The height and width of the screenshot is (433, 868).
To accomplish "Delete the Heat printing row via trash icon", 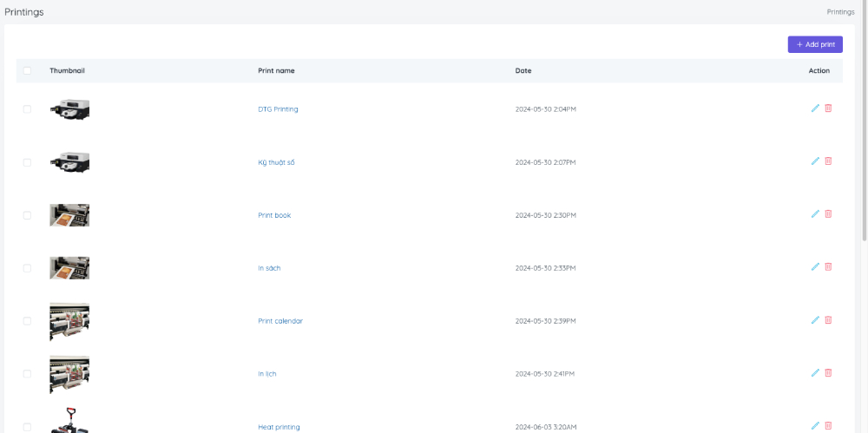I will point(828,425).
